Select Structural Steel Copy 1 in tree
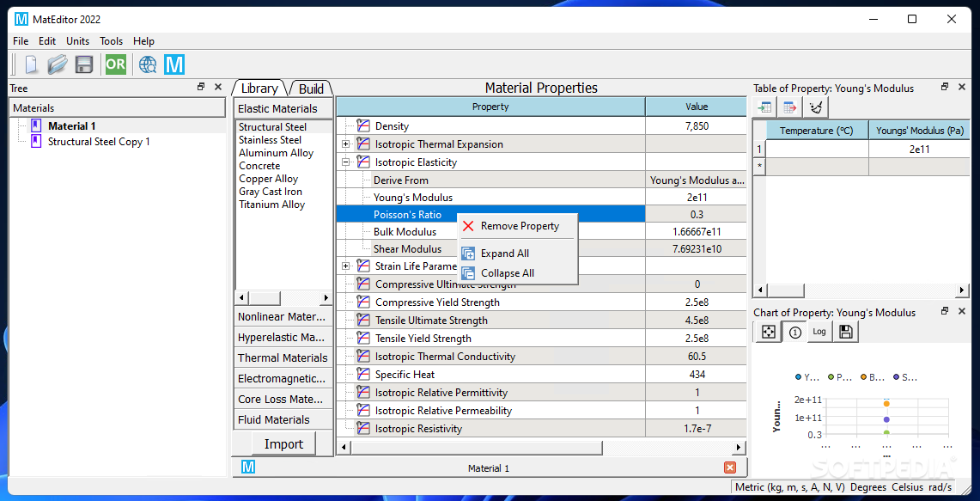 tap(99, 141)
